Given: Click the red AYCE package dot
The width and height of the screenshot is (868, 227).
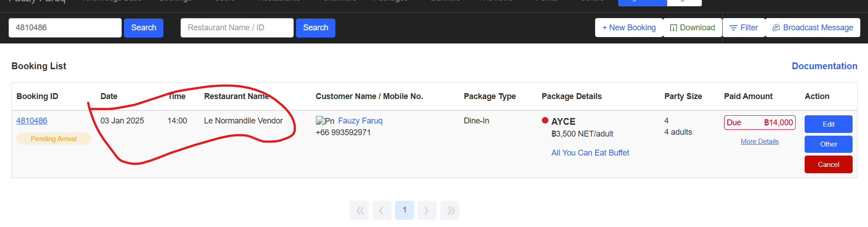Looking at the screenshot, I should click(x=545, y=121).
